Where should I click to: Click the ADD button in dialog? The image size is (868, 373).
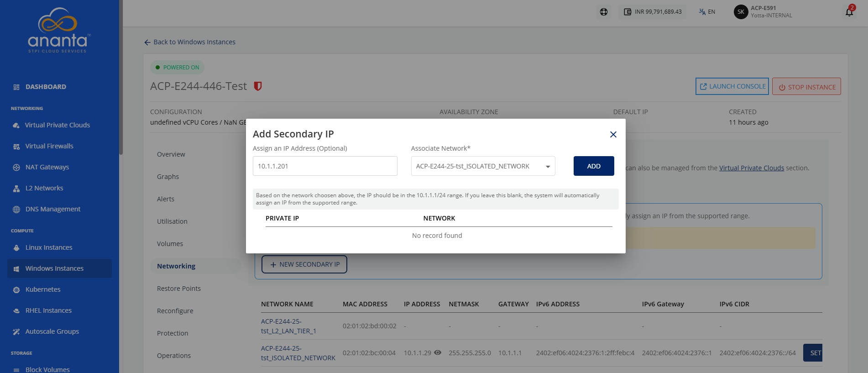(594, 166)
